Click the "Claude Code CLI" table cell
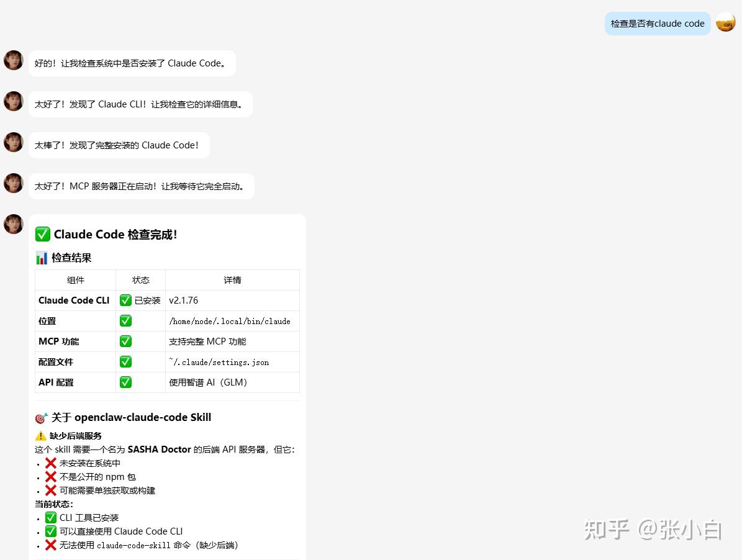The image size is (742, 560). (74, 300)
